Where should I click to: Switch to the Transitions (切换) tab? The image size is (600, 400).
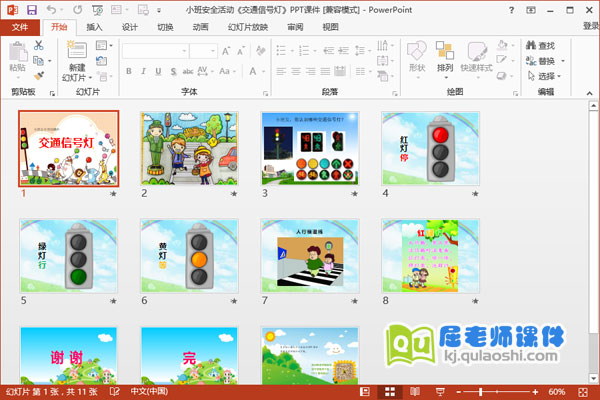[165, 27]
